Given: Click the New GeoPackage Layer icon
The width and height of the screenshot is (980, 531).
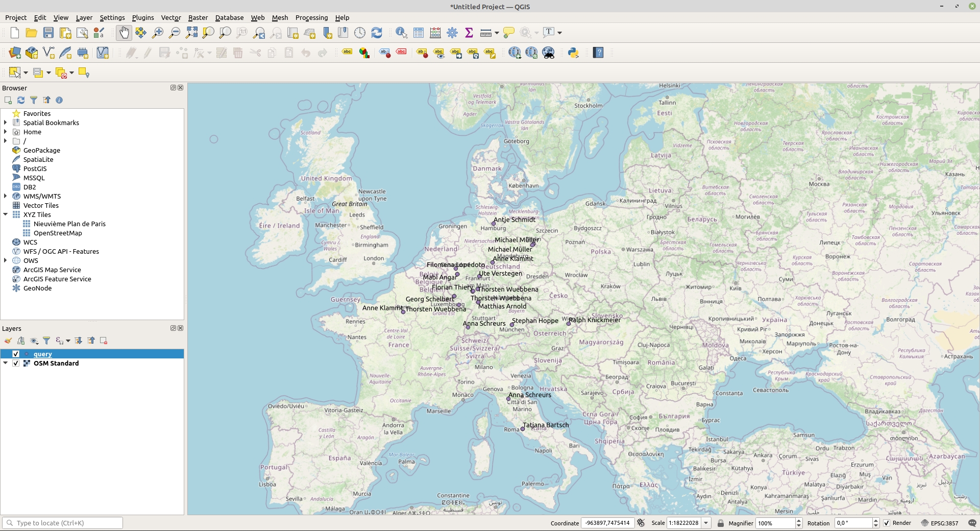Looking at the screenshot, I should click(x=32, y=53).
